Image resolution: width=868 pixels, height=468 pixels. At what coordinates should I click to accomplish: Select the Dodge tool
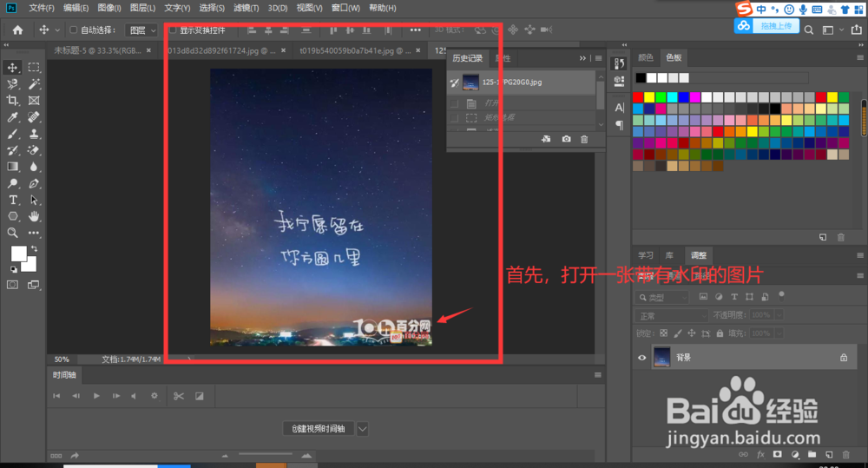pyautogui.click(x=12, y=183)
